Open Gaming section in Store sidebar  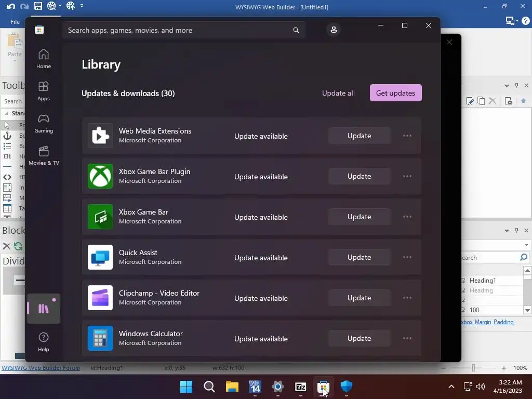click(44, 123)
